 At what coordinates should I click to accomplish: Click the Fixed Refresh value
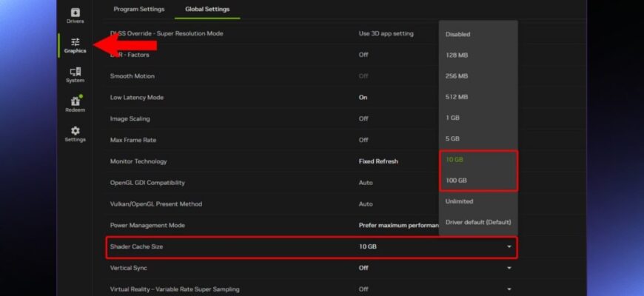click(x=378, y=161)
